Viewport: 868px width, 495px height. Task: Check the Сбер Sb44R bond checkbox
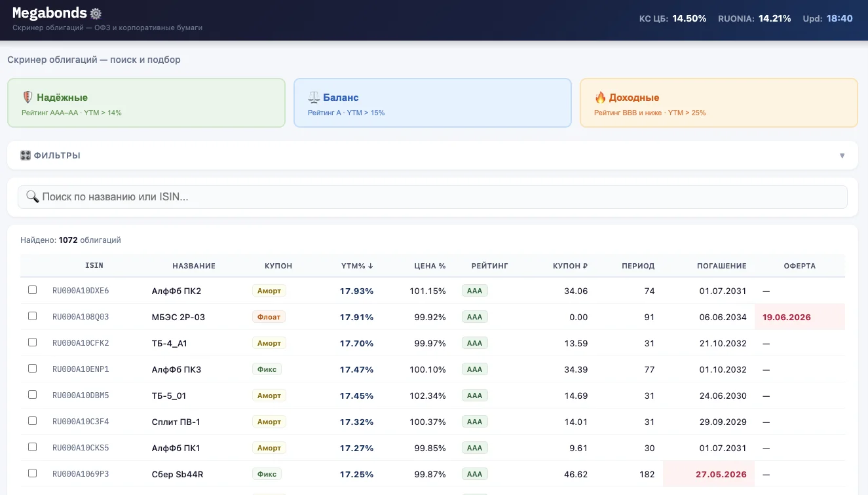33,473
